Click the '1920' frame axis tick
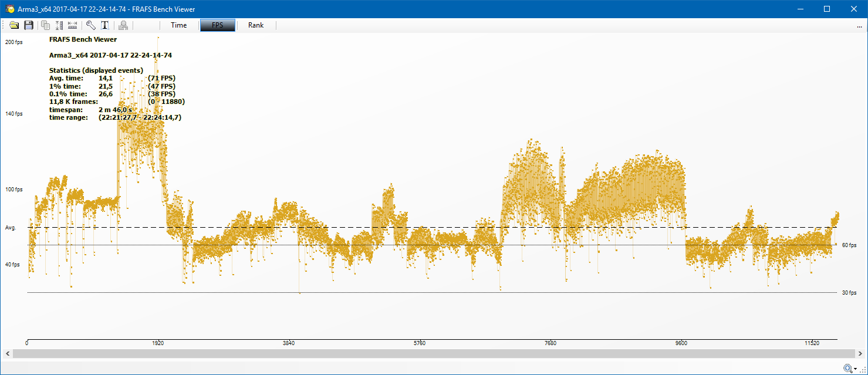The height and width of the screenshot is (375, 868). point(158,343)
